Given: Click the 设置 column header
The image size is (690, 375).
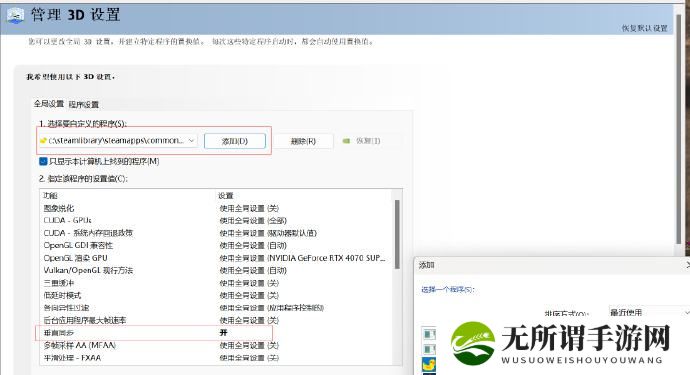Looking at the screenshot, I should pos(226,195).
